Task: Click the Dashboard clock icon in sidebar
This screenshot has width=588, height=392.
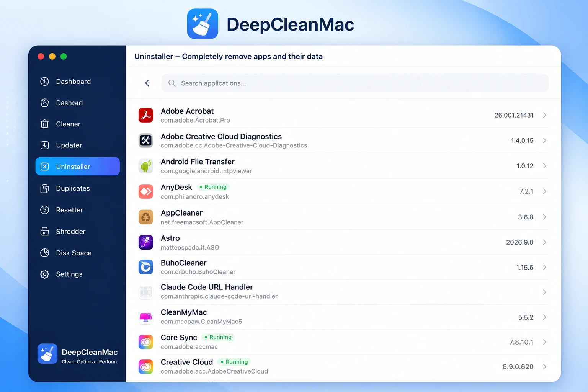Action: (45, 82)
